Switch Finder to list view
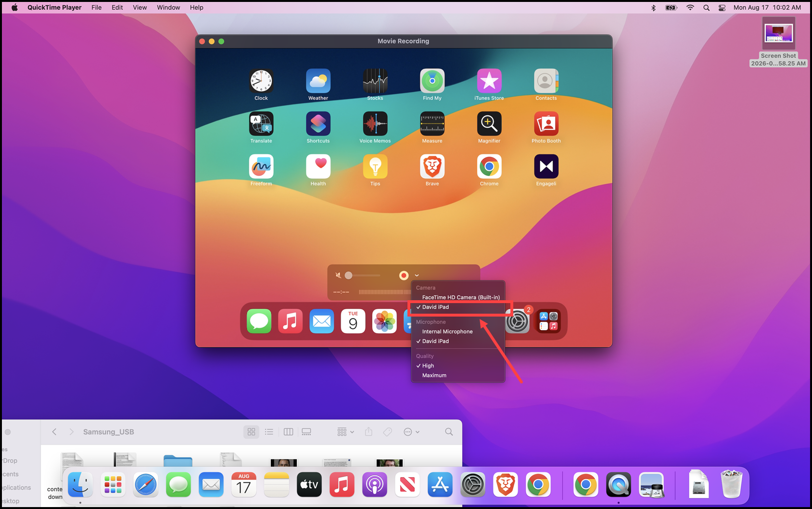 [269, 432]
